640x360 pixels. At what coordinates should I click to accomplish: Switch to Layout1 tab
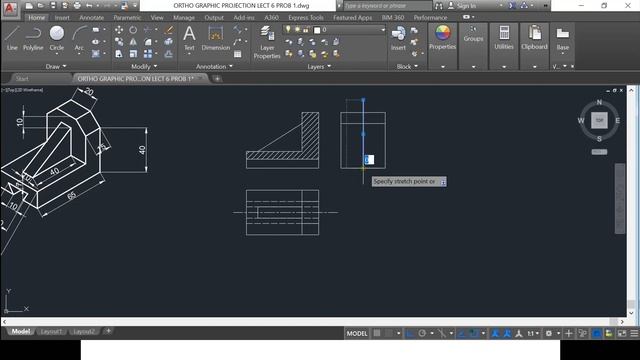51,331
